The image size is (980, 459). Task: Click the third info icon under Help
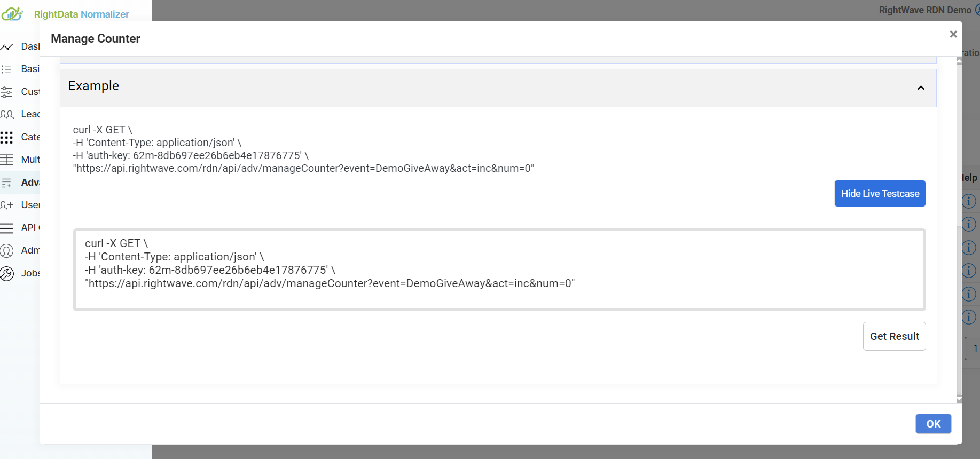pyautogui.click(x=969, y=247)
